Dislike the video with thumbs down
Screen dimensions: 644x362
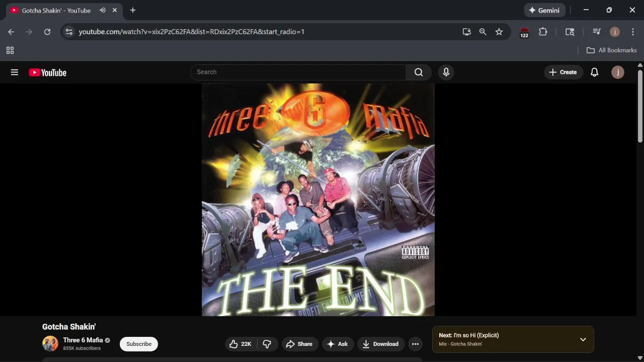tap(267, 344)
